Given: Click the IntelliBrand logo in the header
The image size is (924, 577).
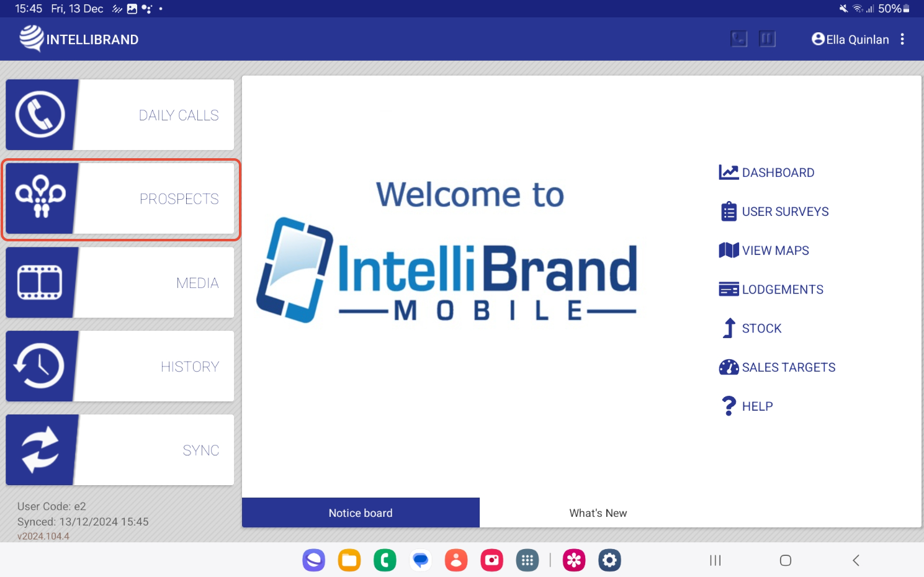Looking at the screenshot, I should [79, 39].
